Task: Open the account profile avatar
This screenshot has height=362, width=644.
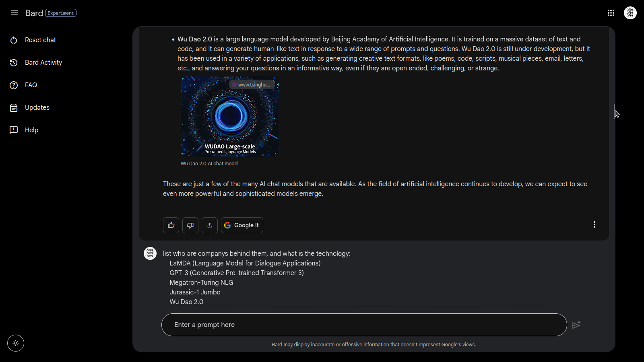Action: [x=630, y=13]
